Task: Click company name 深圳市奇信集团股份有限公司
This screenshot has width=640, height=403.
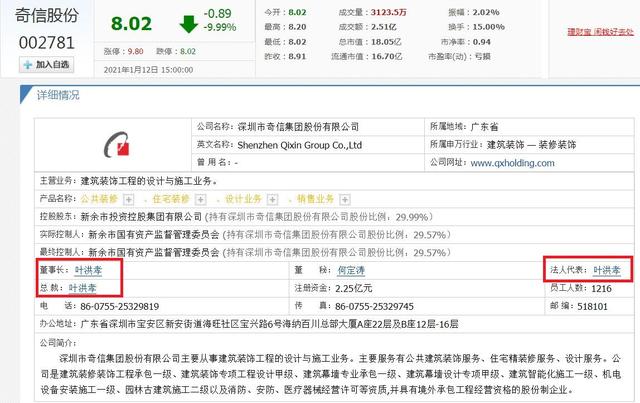Action: point(298,127)
